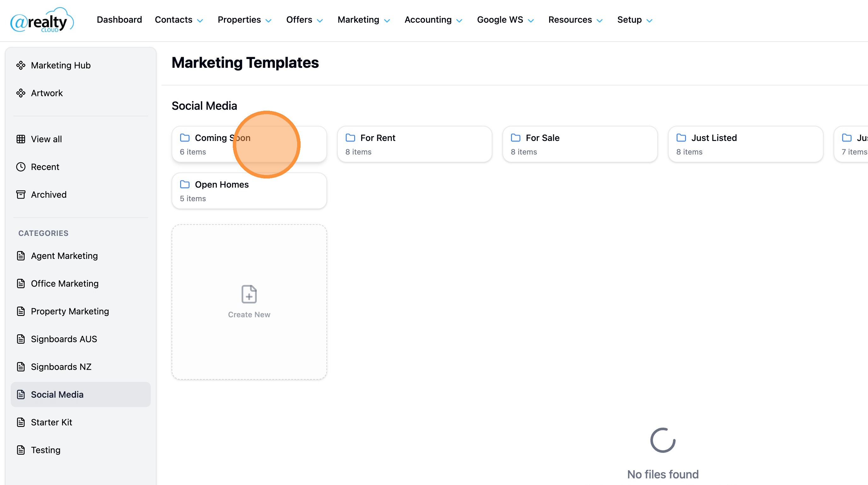Select the Social Media category
Screen dimensions: 868x485
click(x=80, y=394)
